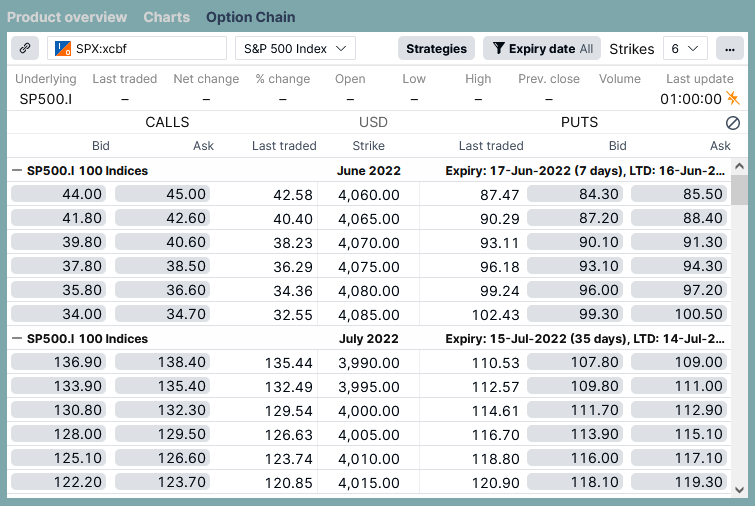This screenshot has height=507, width=755.
Task: Click the SPX:xcbf instrument search field
Action: [137, 49]
